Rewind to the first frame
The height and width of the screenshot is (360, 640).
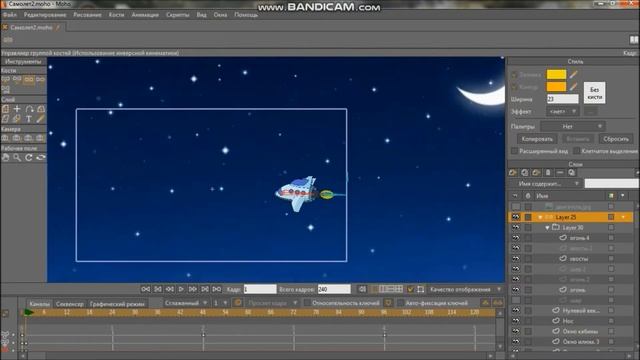pos(146,289)
